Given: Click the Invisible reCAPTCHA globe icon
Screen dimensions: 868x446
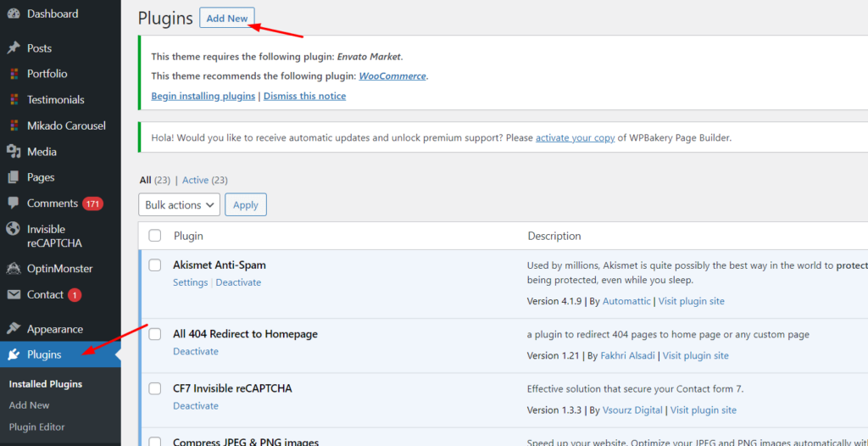Looking at the screenshot, I should pyautogui.click(x=14, y=229).
